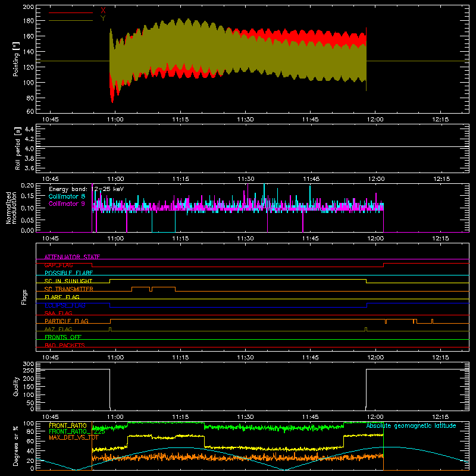Select the red X legend letter
The image size is (476, 476).
(103, 11)
